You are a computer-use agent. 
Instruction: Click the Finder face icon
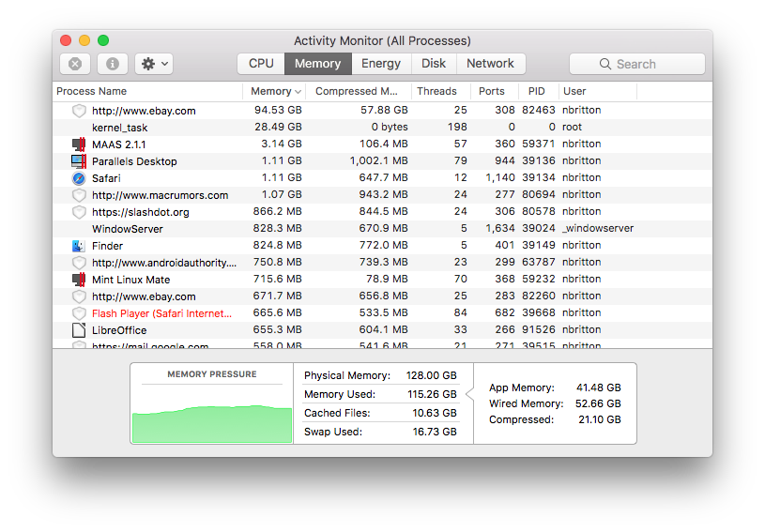click(79, 246)
